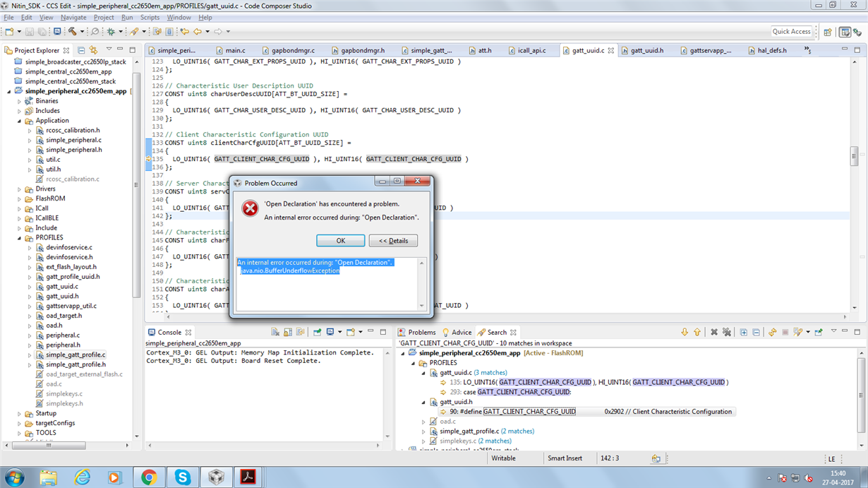
Task: Close the gatt_uuid.c editor tab
Action: (x=611, y=50)
